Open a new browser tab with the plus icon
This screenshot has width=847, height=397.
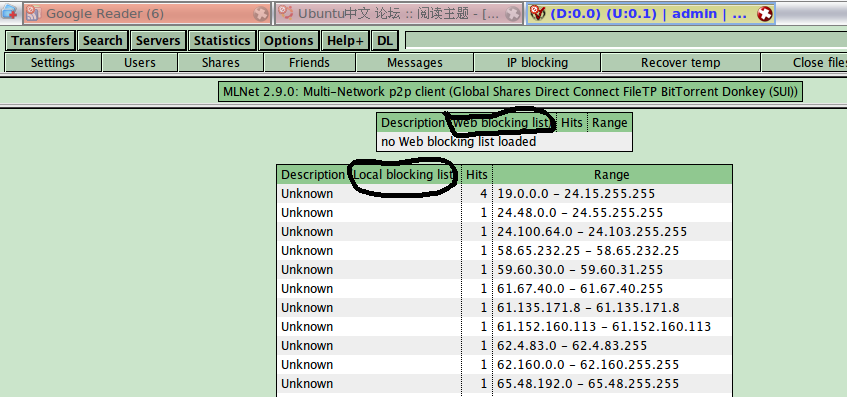(9, 12)
